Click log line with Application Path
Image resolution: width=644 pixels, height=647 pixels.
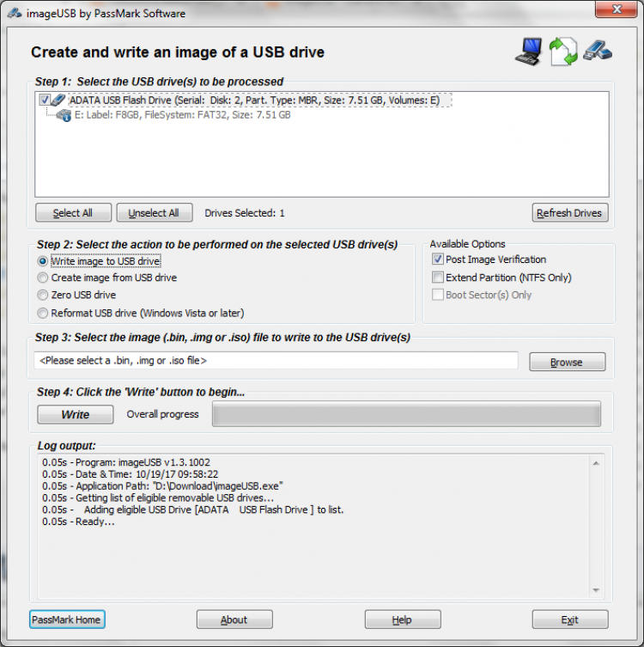point(162,486)
